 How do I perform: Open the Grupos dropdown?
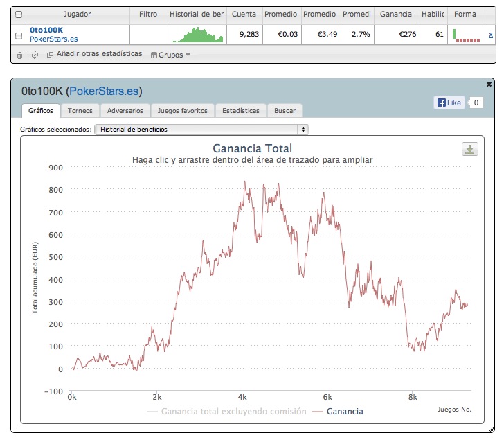tap(171, 55)
